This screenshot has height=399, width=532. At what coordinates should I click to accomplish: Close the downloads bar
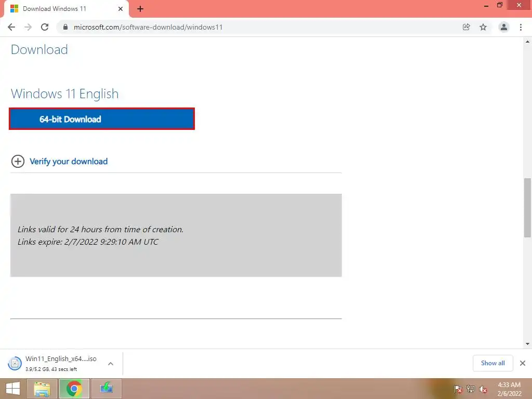tap(523, 363)
